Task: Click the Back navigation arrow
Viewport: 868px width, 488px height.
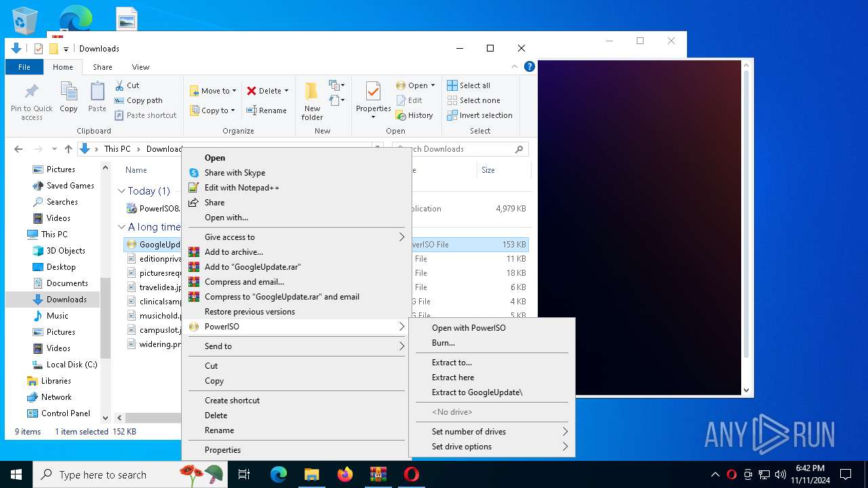Action: pos(18,149)
